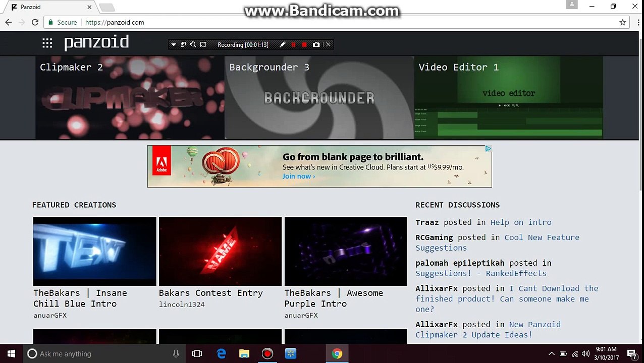Select the Bandicam pencil drawing tool
The height and width of the screenshot is (363, 644).
coord(283,45)
